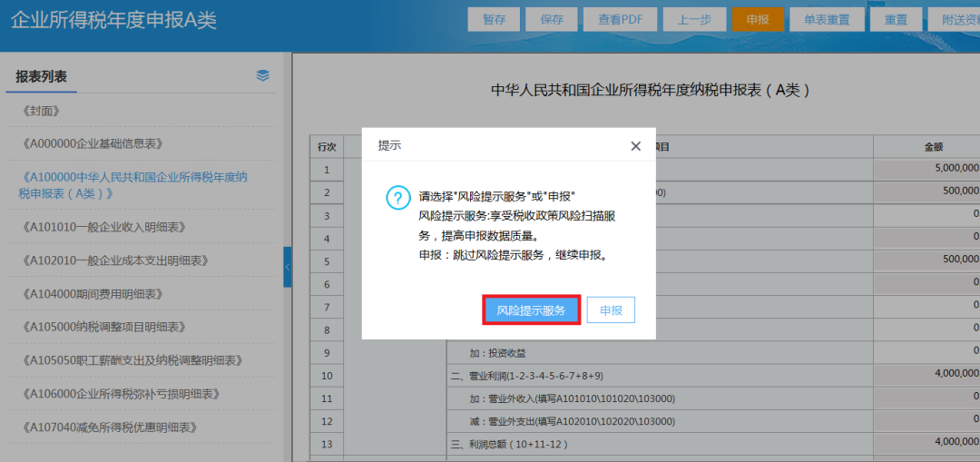The width and height of the screenshot is (980, 462).
Task: Click the row 9 投资收益 amount cell
Action: pos(926,350)
